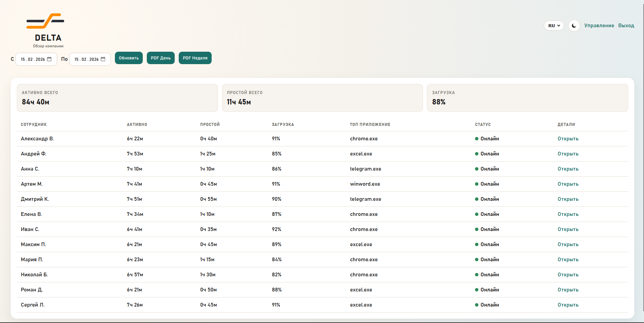Select employee name Роман Д.

pos(32,290)
